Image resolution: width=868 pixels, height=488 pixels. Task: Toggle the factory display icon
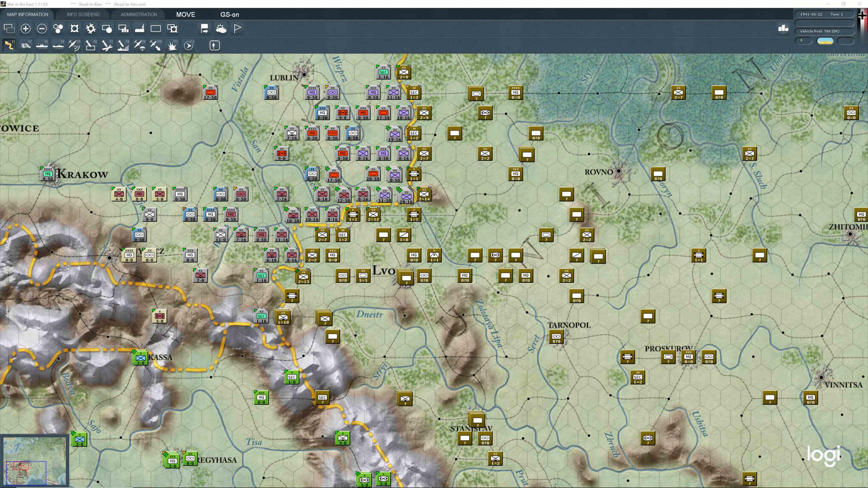pyautogui.click(x=140, y=29)
